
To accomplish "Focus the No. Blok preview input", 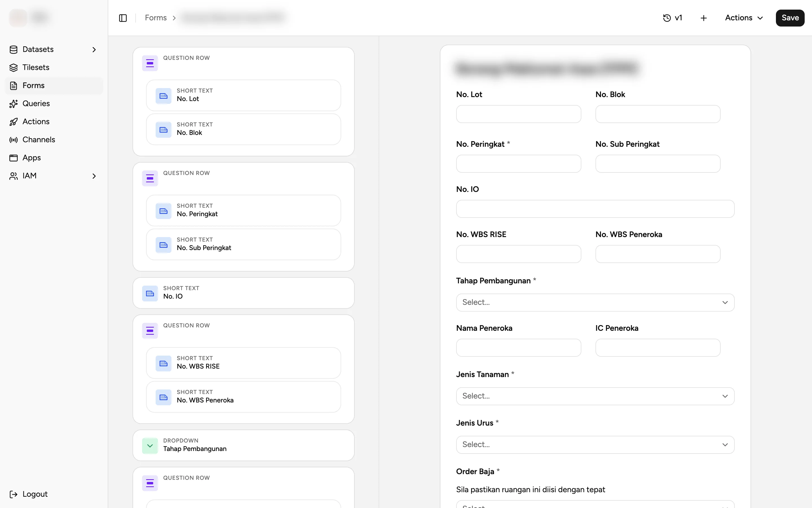I will pyautogui.click(x=658, y=114).
